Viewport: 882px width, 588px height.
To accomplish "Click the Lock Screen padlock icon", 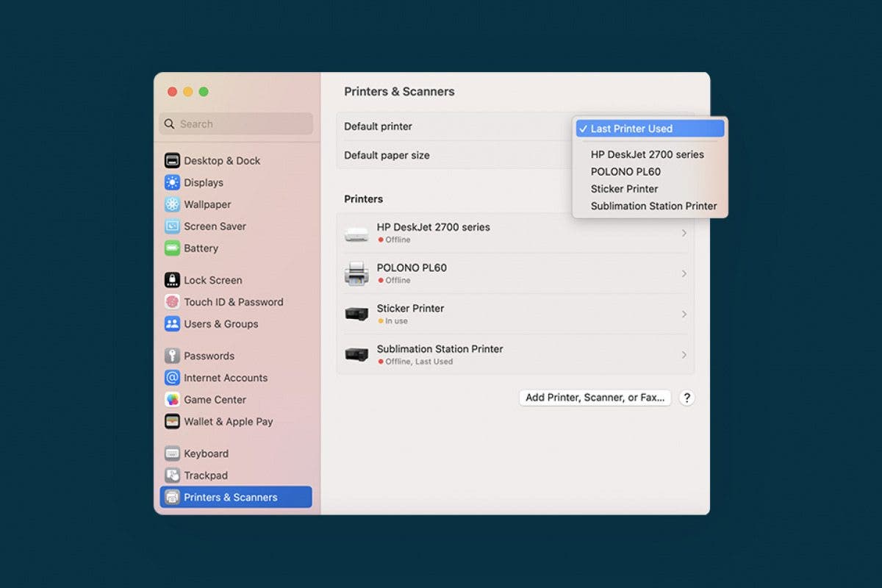I will coord(172,280).
